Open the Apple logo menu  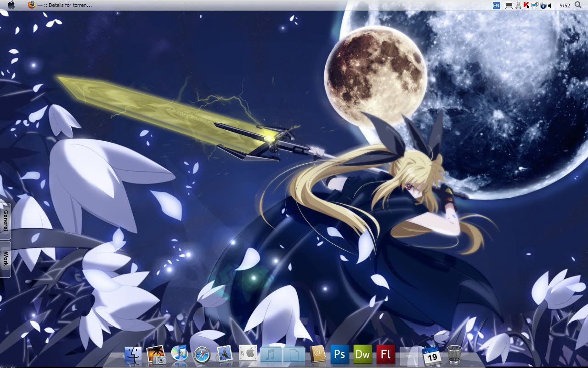pyautogui.click(x=11, y=5)
